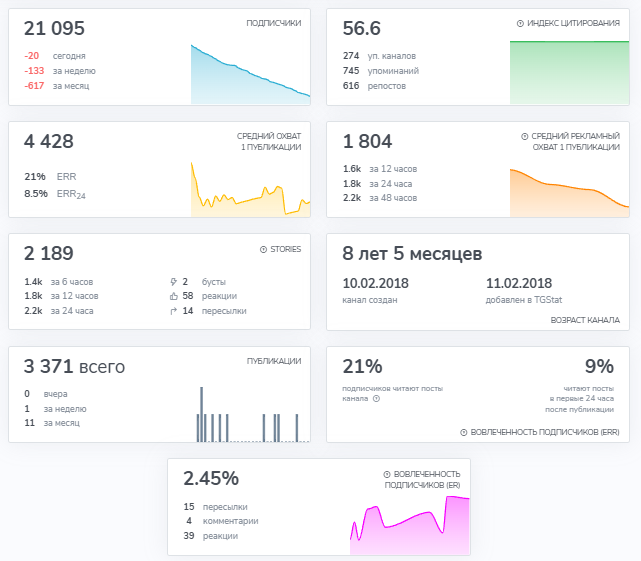Click '1.6k за 12 часов' in ad reach card
641x561 pixels.
click(x=380, y=169)
